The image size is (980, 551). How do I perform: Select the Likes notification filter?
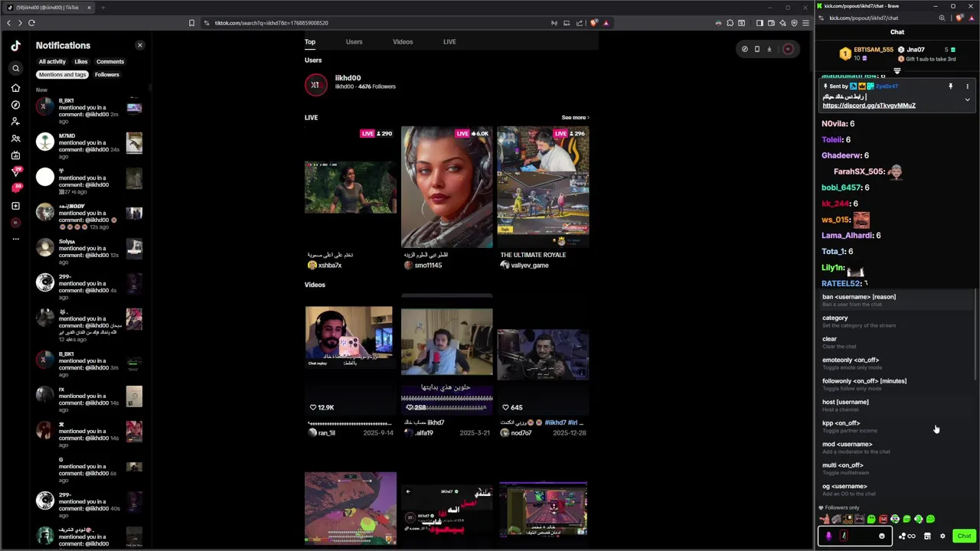point(81,61)
